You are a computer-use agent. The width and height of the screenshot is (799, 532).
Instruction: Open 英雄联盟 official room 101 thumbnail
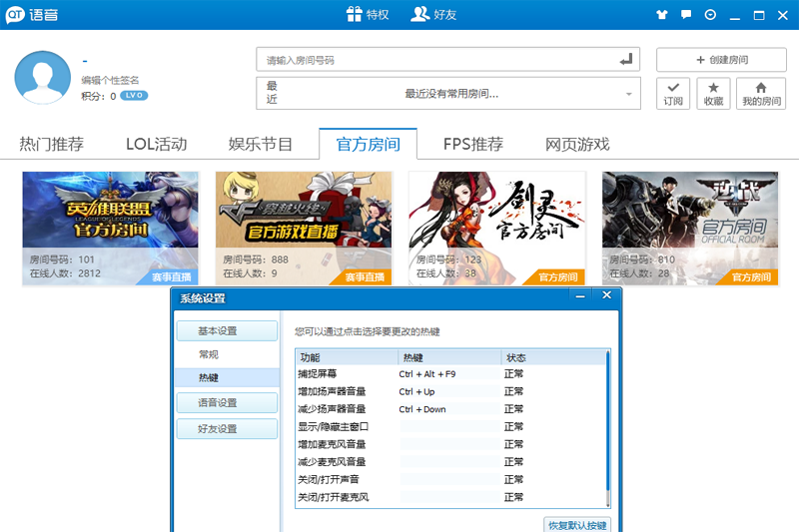coord(110,229)
